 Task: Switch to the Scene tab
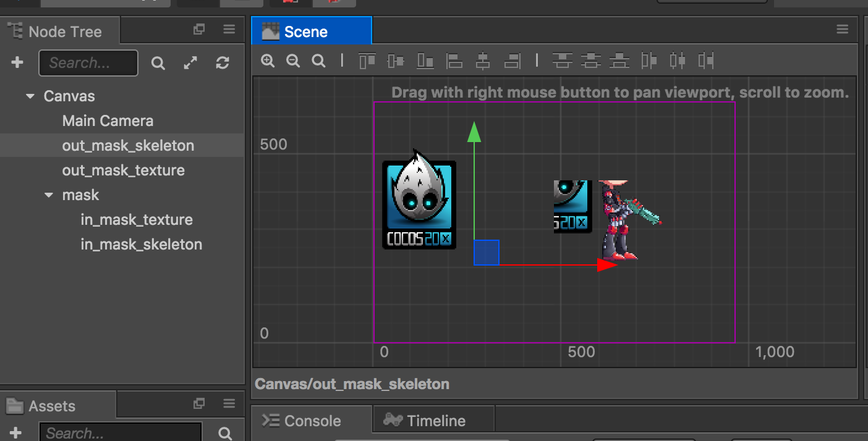311,31
